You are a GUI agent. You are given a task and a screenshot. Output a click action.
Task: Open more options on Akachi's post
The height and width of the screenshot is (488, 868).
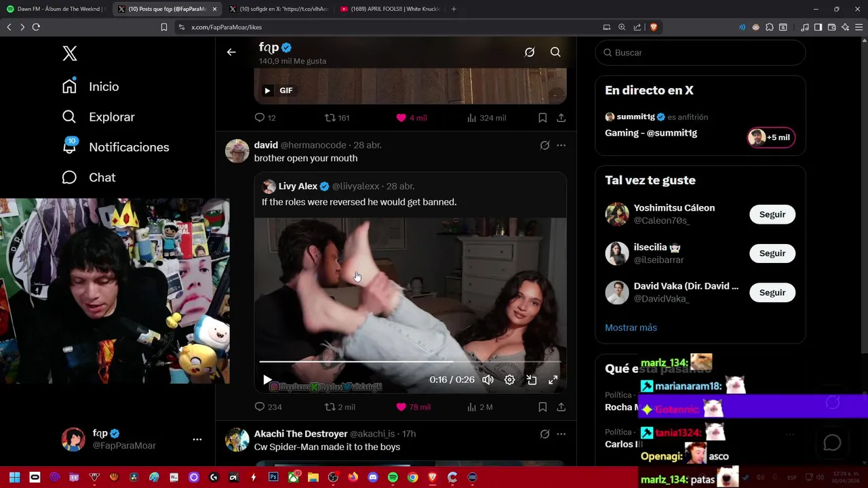561,434
